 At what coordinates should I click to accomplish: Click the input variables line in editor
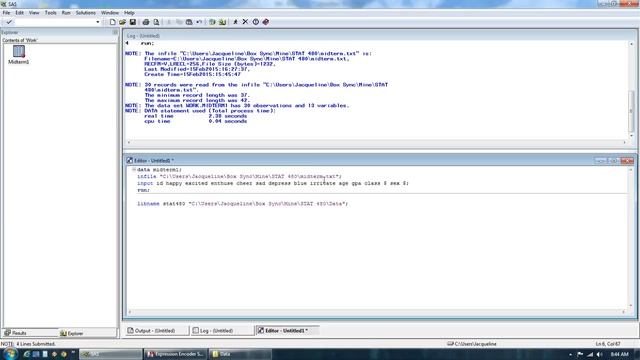pyautogui.click(x=273, y=183)
